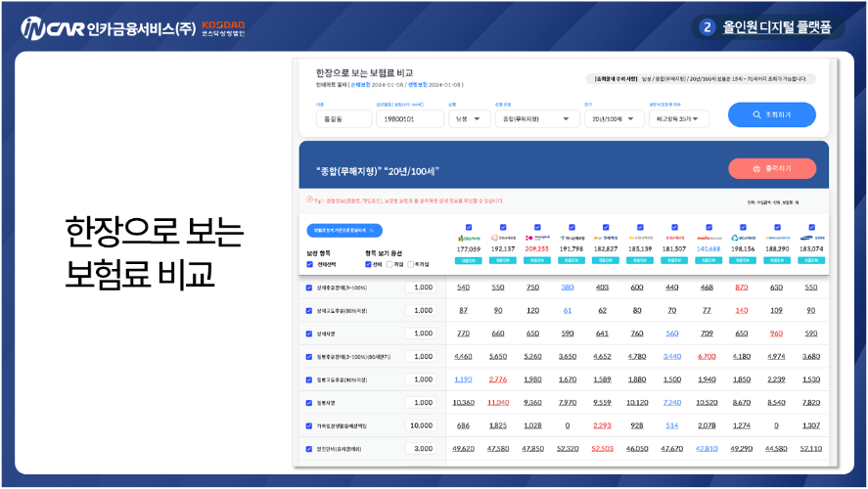Click the insurer logo above 182,827

coord(606,238)
